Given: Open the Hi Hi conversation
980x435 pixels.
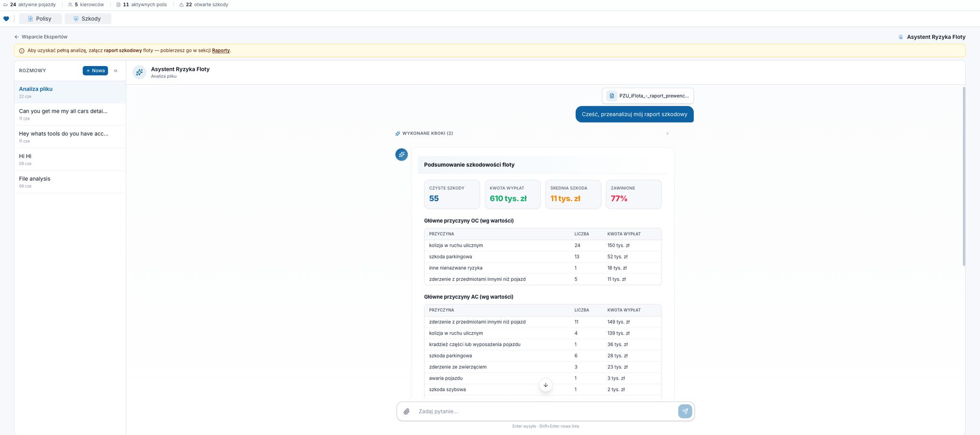Looking at the screenshot, I should [x=70, y=159].
